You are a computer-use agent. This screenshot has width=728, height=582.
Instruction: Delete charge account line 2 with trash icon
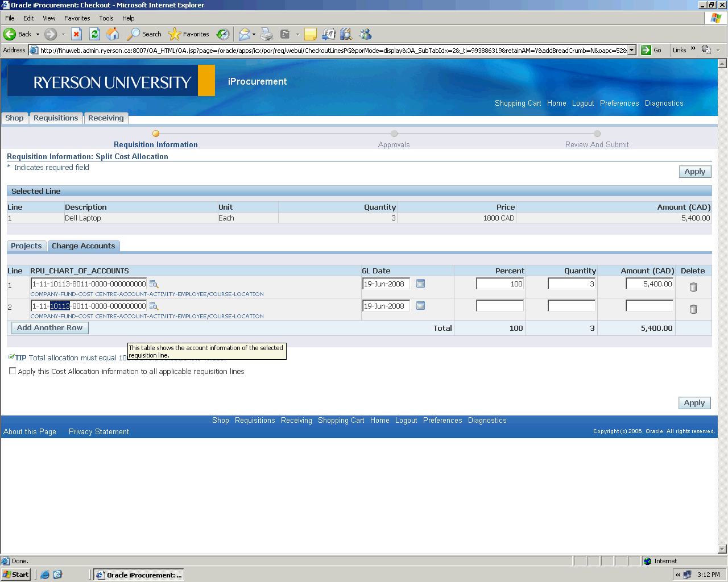(693, 309)
